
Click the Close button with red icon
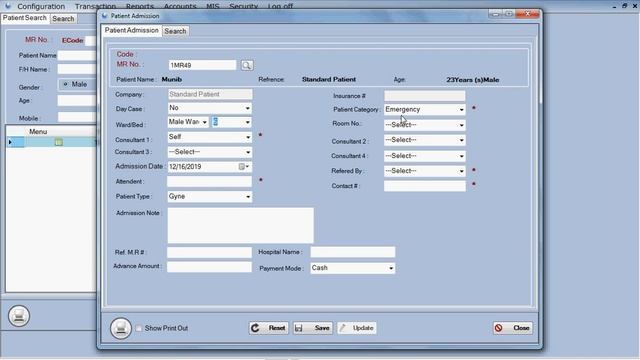pos(513,328)
